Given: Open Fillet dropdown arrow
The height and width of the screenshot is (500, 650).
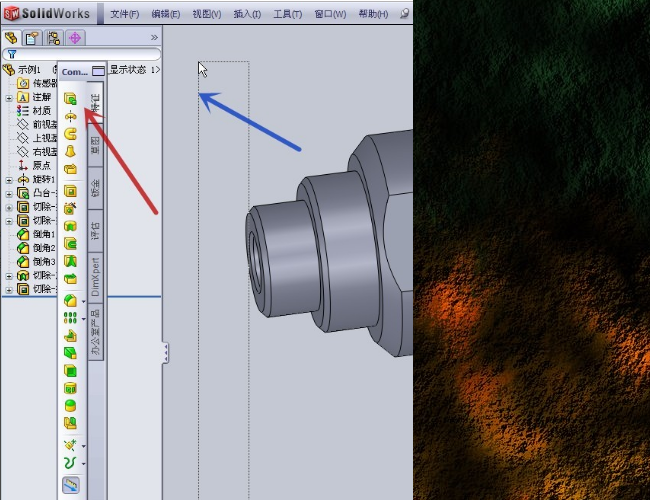Looking at the screenshot, I should 84,301.
